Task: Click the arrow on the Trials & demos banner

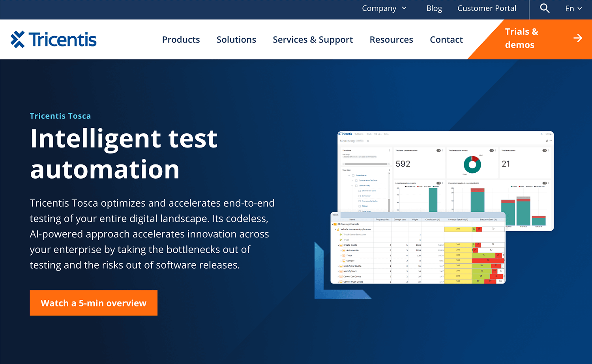Action: tap(578, 38)
